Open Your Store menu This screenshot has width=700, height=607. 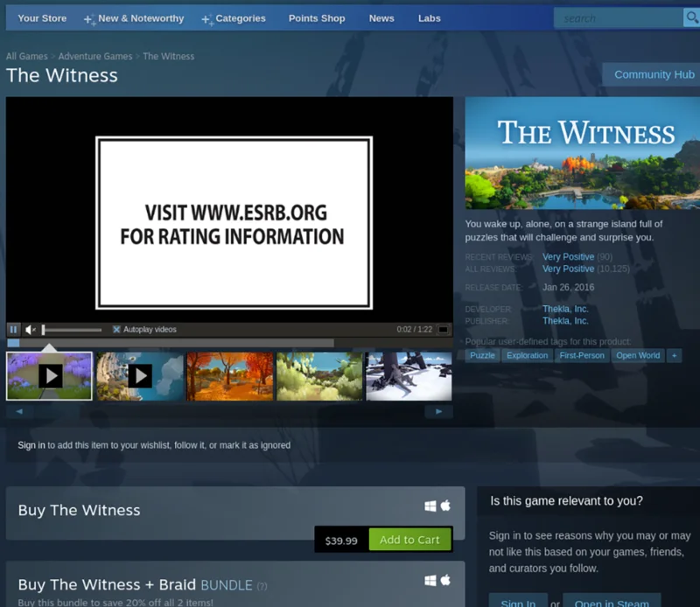(42, 18)
